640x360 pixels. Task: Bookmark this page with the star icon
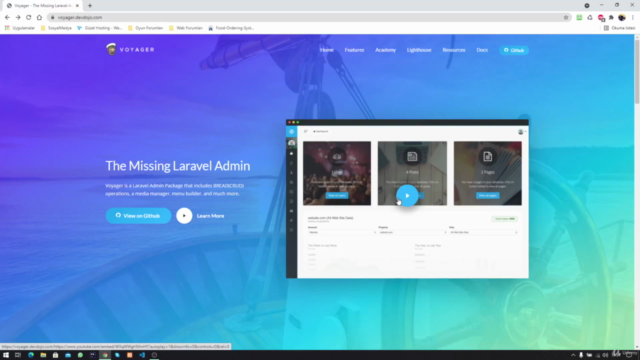point(566,18)
